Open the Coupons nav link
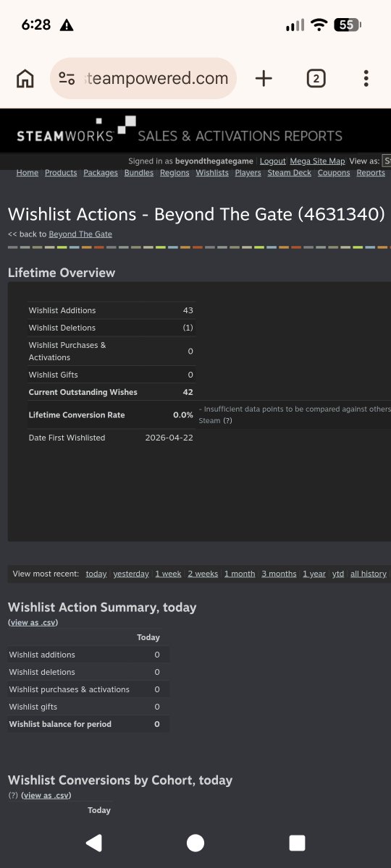 334,173
